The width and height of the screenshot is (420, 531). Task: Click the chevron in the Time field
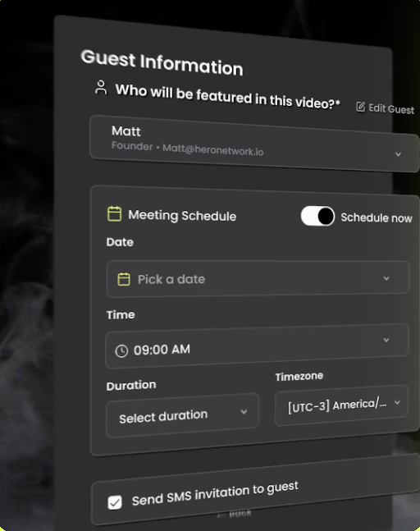click(x=386, y=340)
